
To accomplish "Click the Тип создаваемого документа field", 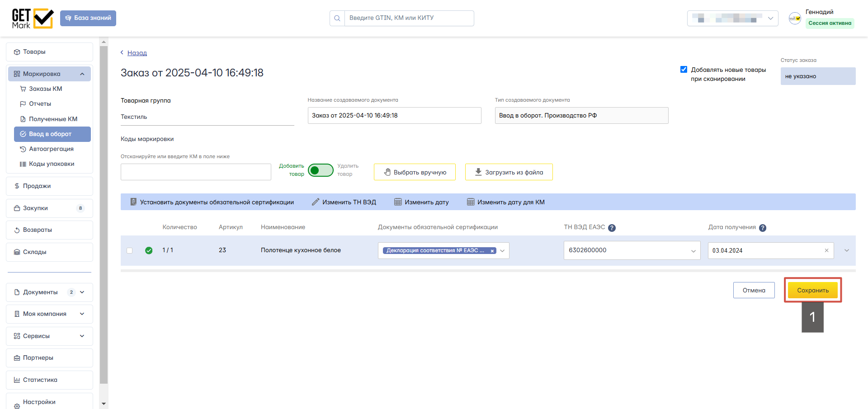I will 581,115.
